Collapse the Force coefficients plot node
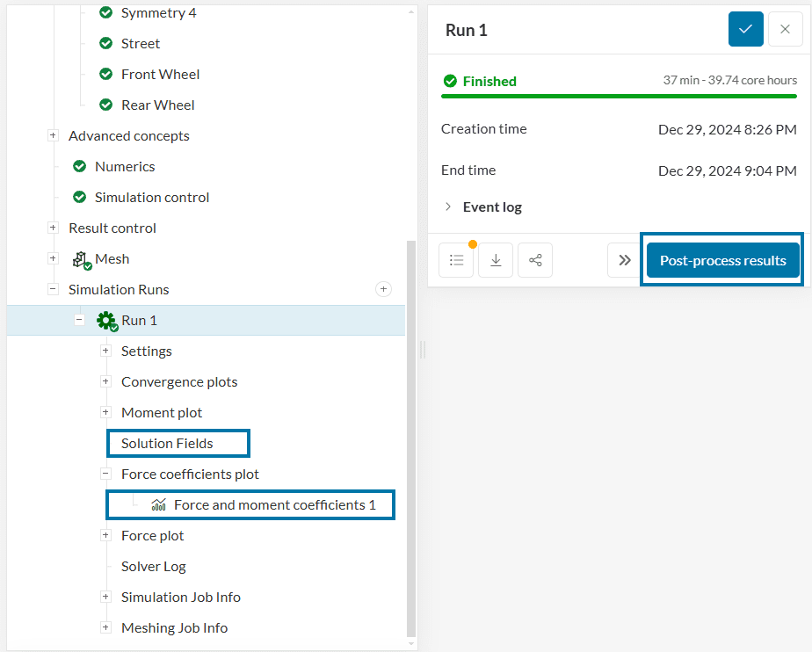812x652 pixels. point(105,475)
